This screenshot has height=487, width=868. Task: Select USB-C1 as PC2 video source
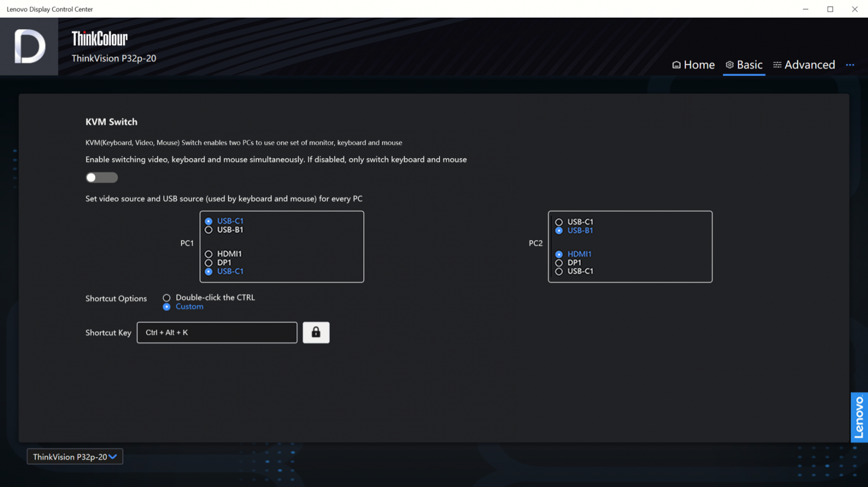pyautogui.click(x=575, y=271)
